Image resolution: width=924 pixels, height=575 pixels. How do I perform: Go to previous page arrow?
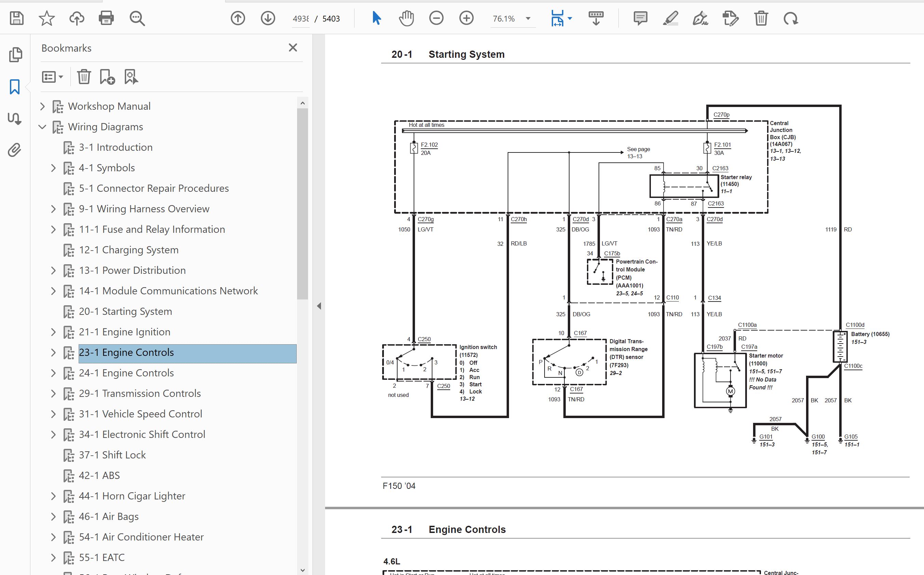238,18
